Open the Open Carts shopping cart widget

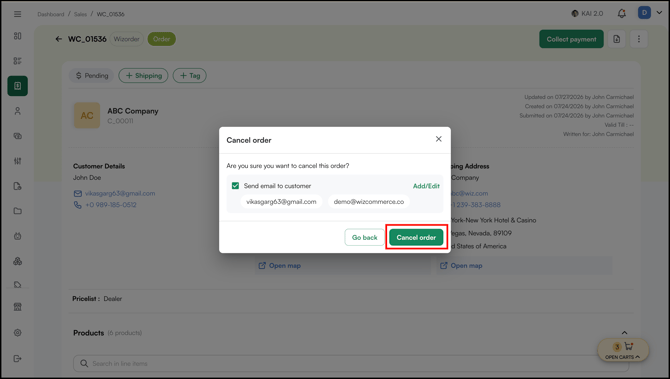[623, 350]
